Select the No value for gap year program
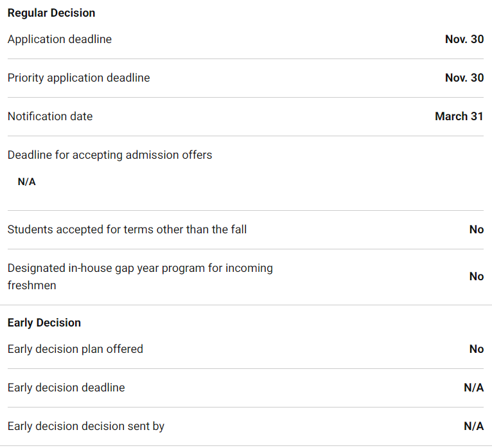The width and height of the screenshot is (492, 448). tap(476, 276)
